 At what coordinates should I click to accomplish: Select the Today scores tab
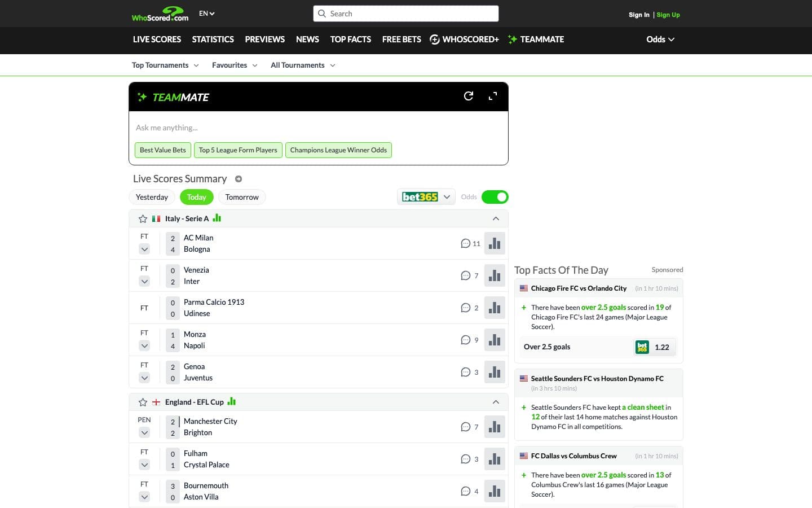(x=196, y=197)
